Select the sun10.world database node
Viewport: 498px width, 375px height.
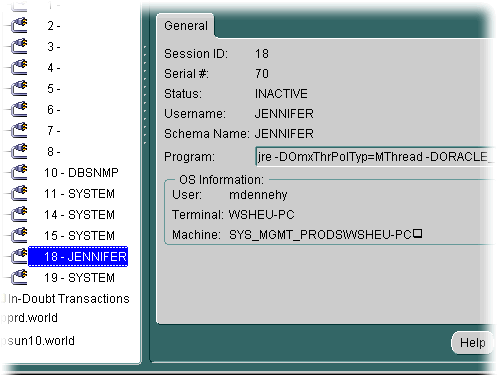[x=40, y=341]
